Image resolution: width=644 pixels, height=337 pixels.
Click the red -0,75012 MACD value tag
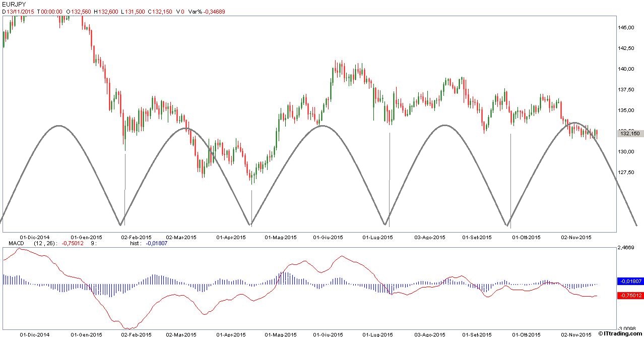tap(630, 296)
